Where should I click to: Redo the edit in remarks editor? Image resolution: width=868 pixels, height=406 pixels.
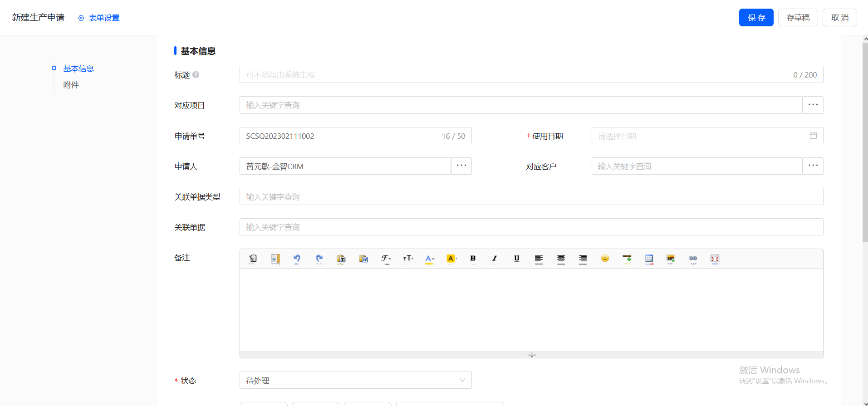coord(319,259)
